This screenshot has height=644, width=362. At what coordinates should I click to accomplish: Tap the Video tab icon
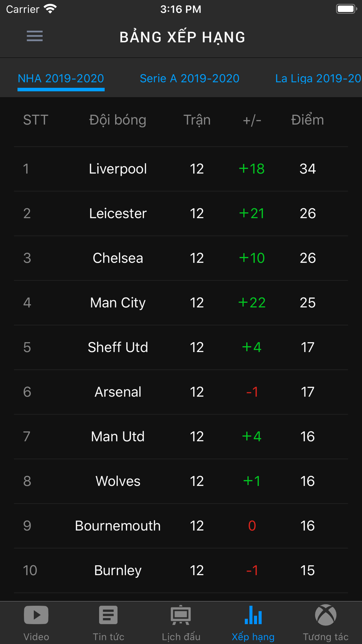click(x=36, y=615)
